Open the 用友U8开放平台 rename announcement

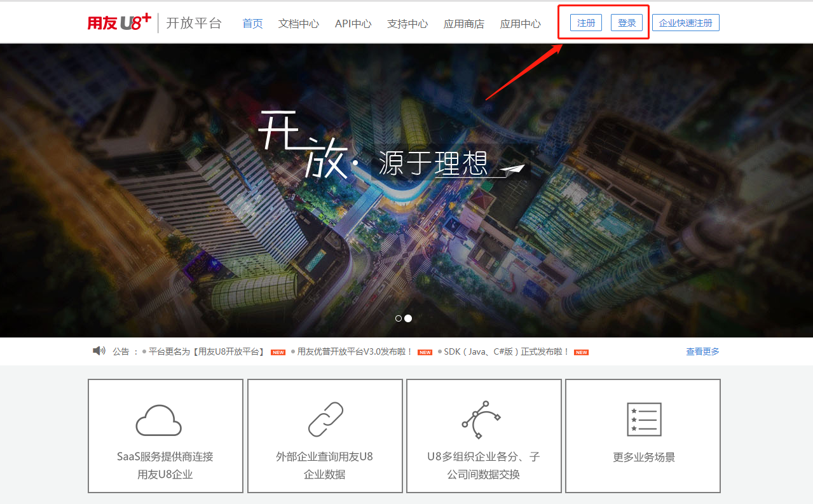(205, 351)
